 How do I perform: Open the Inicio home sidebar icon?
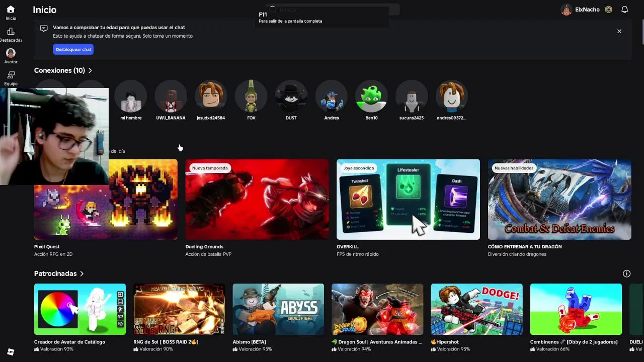click(x=11, y=10)
